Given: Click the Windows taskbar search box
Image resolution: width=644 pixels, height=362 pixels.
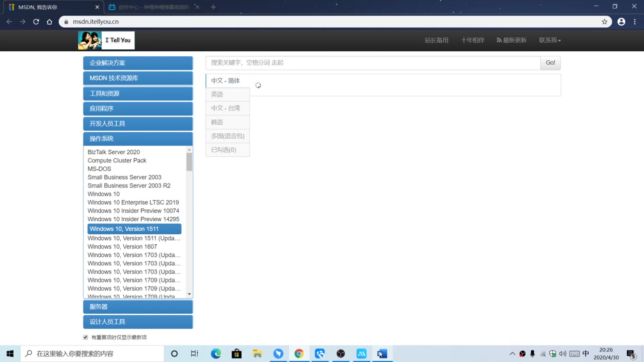Looking at the screenshot, I should [x=92, y=353].
